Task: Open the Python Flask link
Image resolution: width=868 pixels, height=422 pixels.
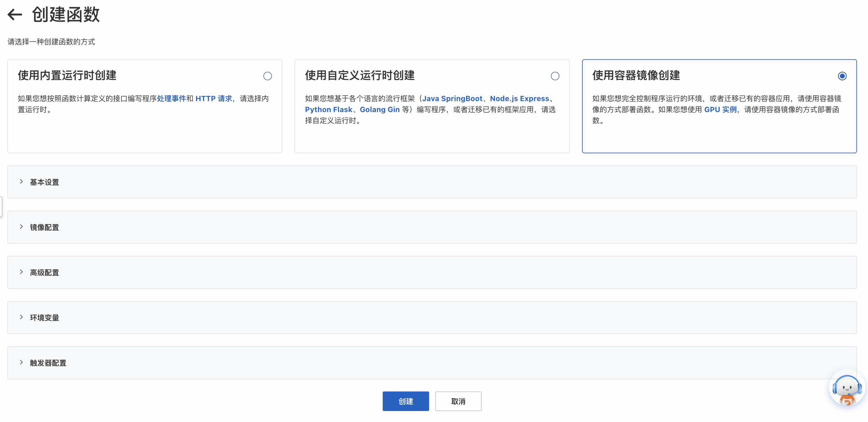Action: [328, 110]
